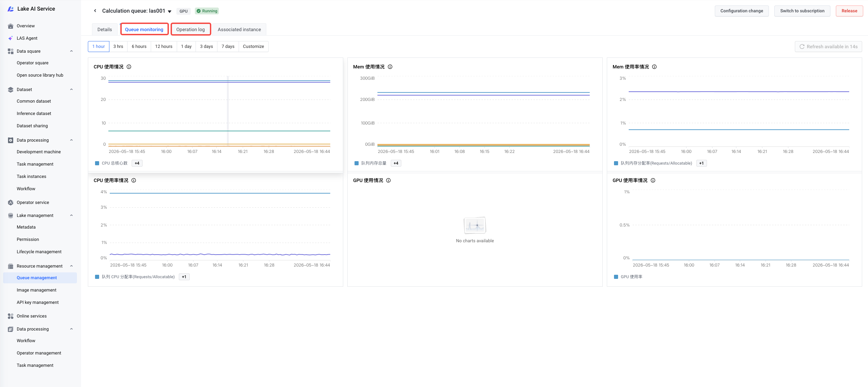Open the Operation log tab

pyautogui.click(x=191, y=30)
